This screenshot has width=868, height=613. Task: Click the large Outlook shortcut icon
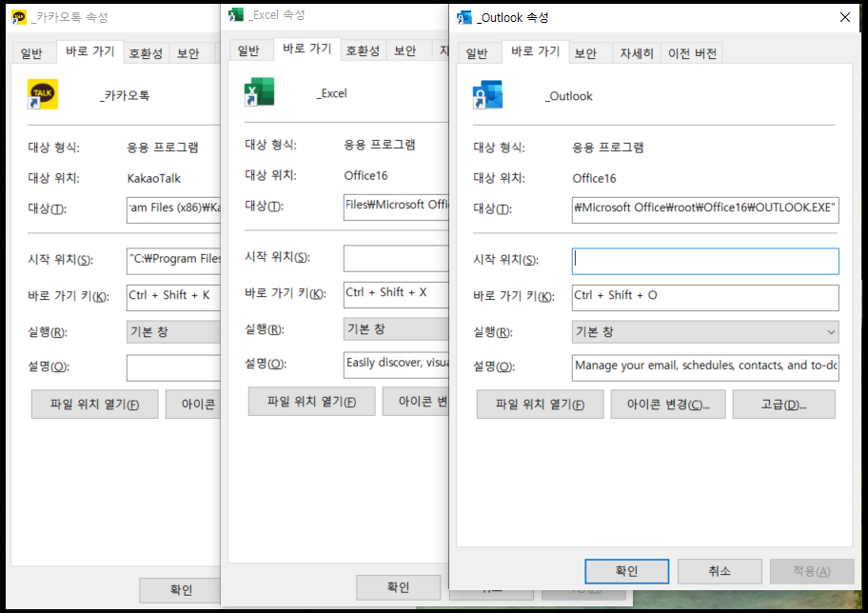(487, 94)
